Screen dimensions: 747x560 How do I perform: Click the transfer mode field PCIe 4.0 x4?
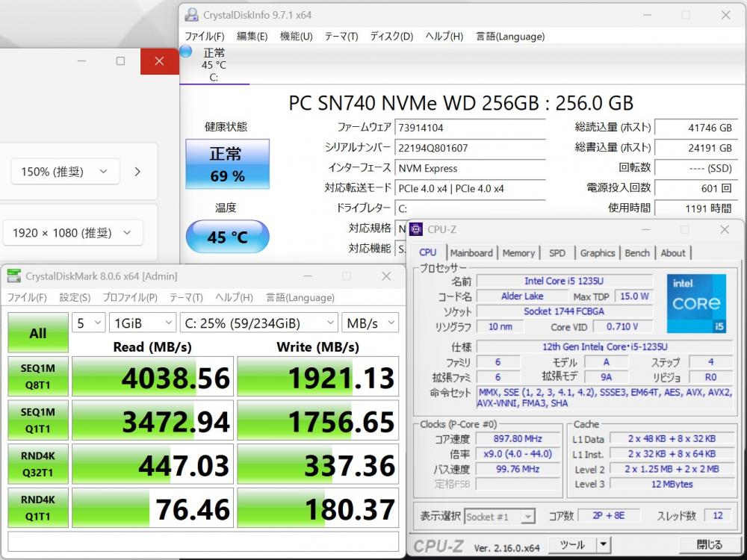pyautogui.click(x=470, y=189)
